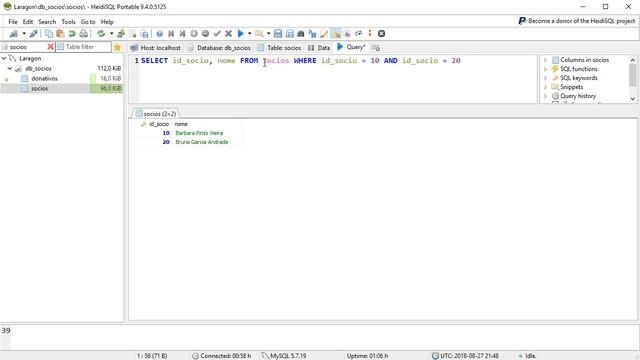Click the Post checkmark icon

(217, 34)
